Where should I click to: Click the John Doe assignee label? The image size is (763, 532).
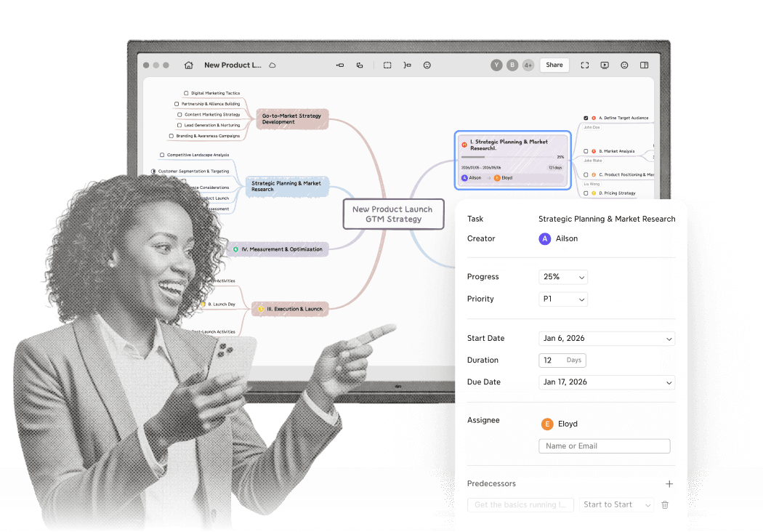pos(592,127)
